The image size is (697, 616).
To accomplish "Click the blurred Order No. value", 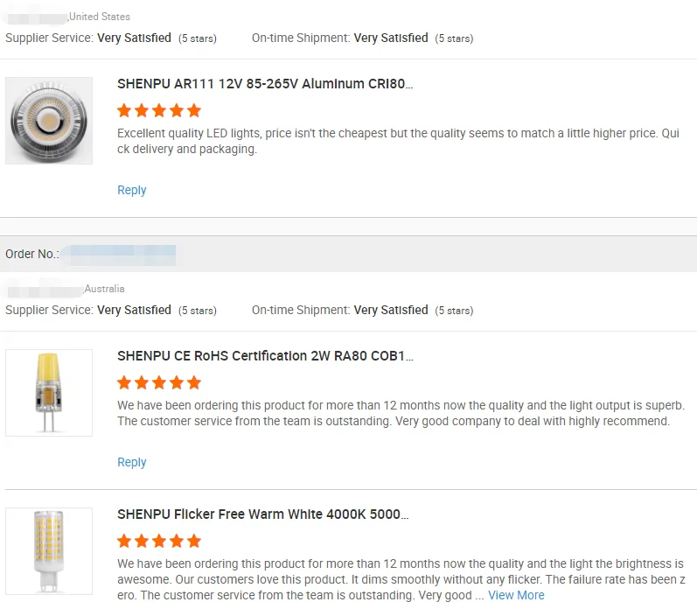I will tap(121, 255).
